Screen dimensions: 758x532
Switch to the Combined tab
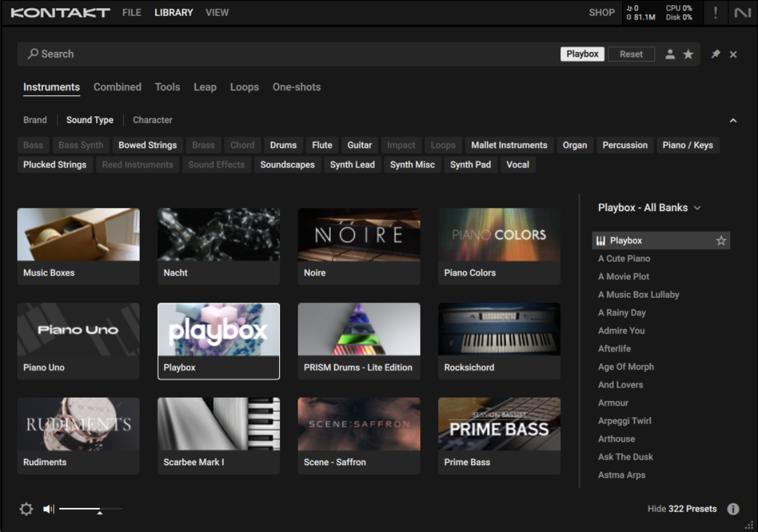[117, 87]
